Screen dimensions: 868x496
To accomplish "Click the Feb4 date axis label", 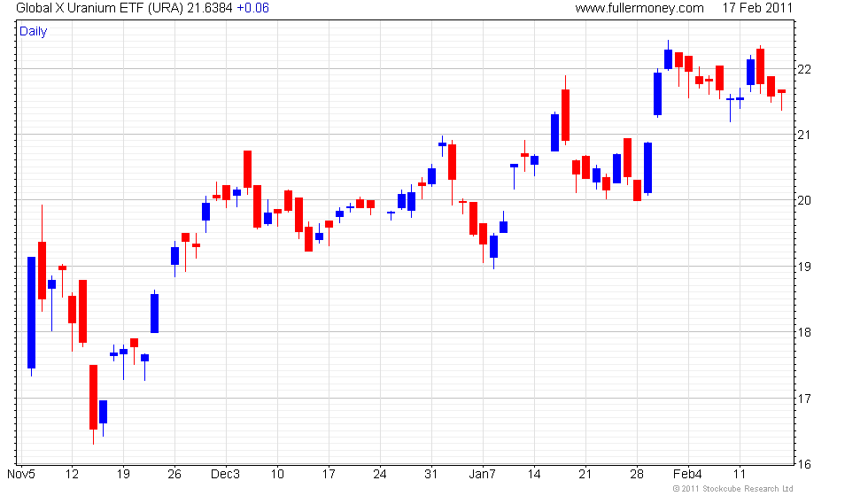I will 687,475.
